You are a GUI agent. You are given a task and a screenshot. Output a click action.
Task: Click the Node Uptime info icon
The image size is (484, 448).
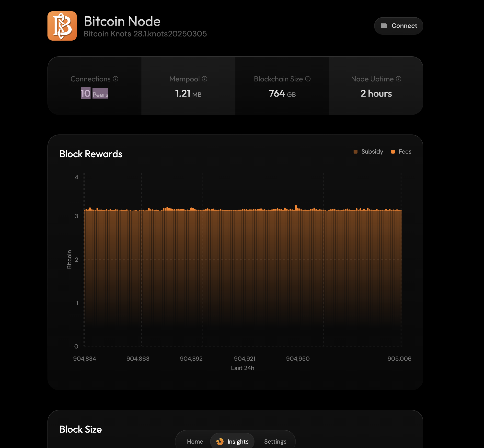coord(399,79)
